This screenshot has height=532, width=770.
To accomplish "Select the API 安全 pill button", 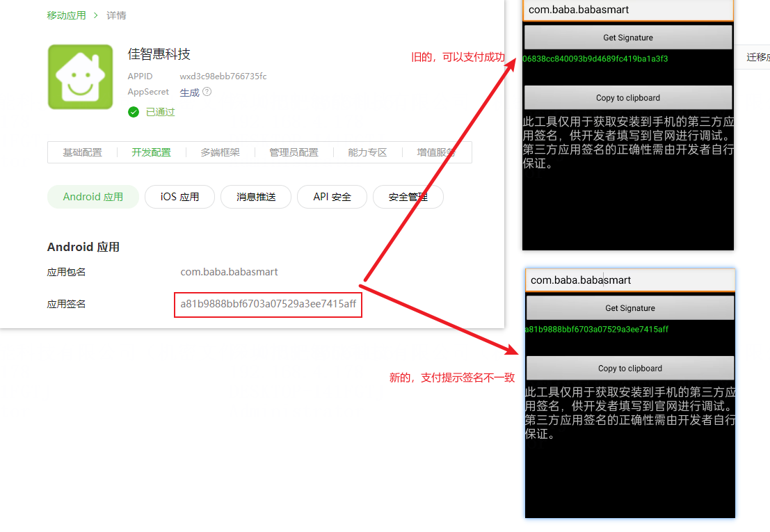I will click(x=332, y=197).
